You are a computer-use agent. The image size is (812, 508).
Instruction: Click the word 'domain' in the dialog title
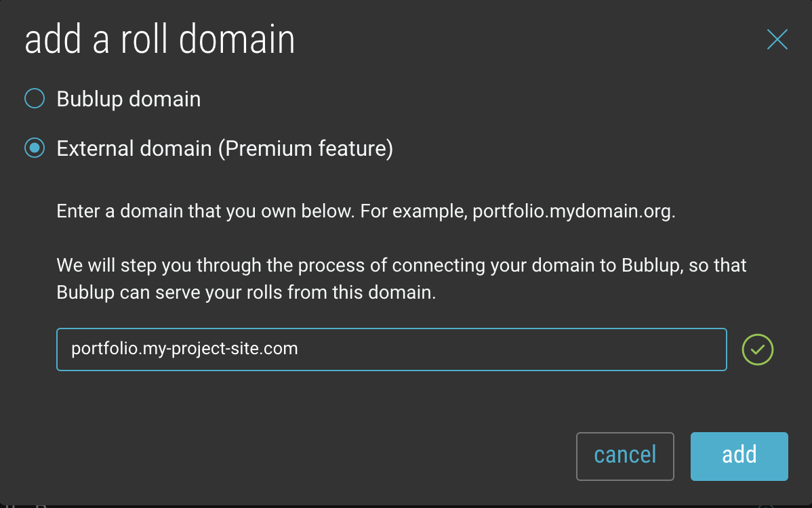coord(237,39)
